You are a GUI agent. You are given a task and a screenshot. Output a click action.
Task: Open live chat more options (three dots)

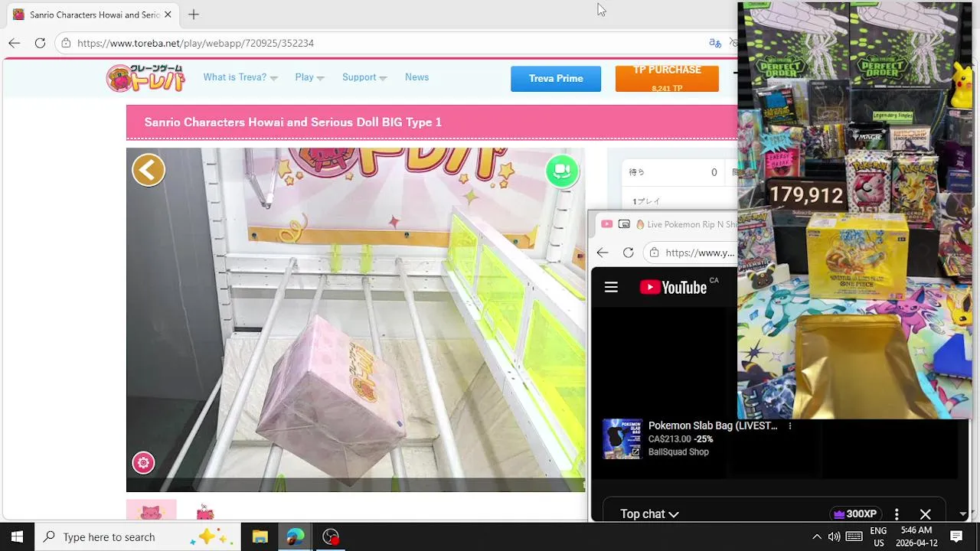[897, 514]
